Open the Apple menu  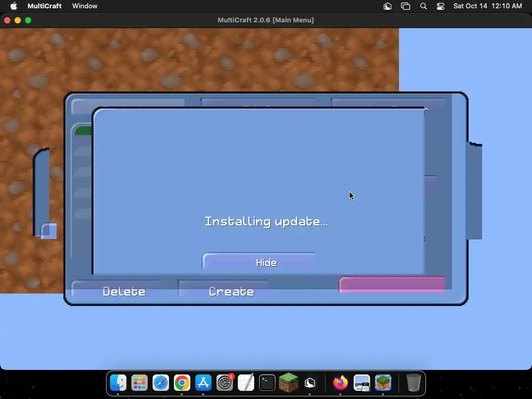pyautogui.click(x=14, y=6)
